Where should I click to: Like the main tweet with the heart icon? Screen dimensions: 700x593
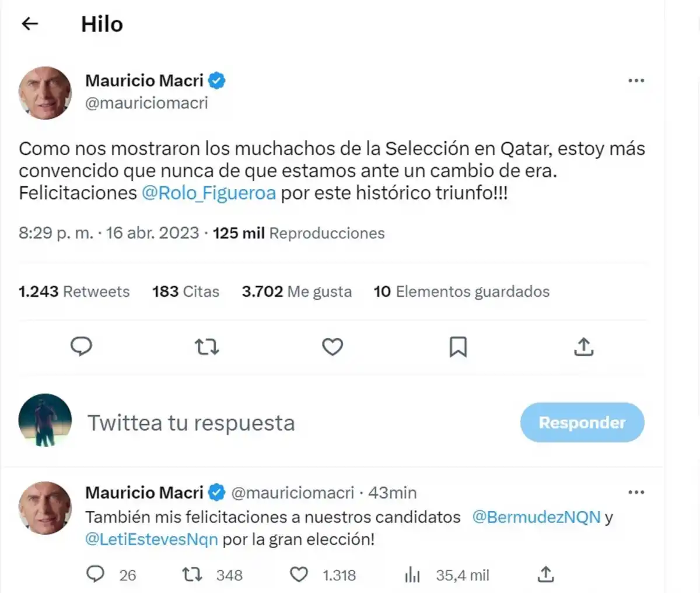[332, 346]
